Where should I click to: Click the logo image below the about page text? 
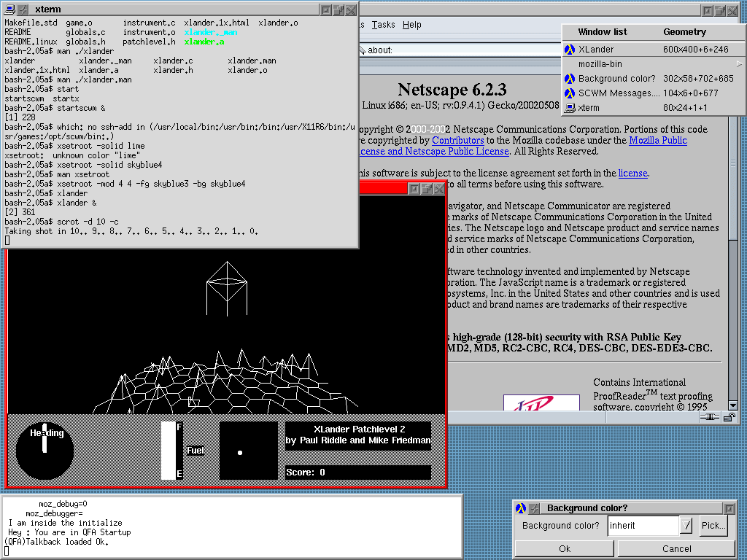pos(542,402)
